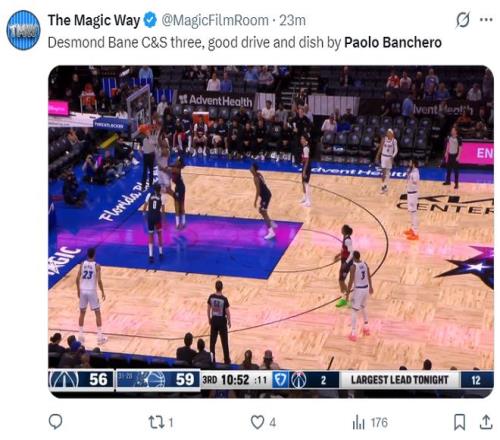Image resolution: width=500 pixels, height=440 pixels.
Task: Open the three-dot more options menu
Action: [486, 20]
